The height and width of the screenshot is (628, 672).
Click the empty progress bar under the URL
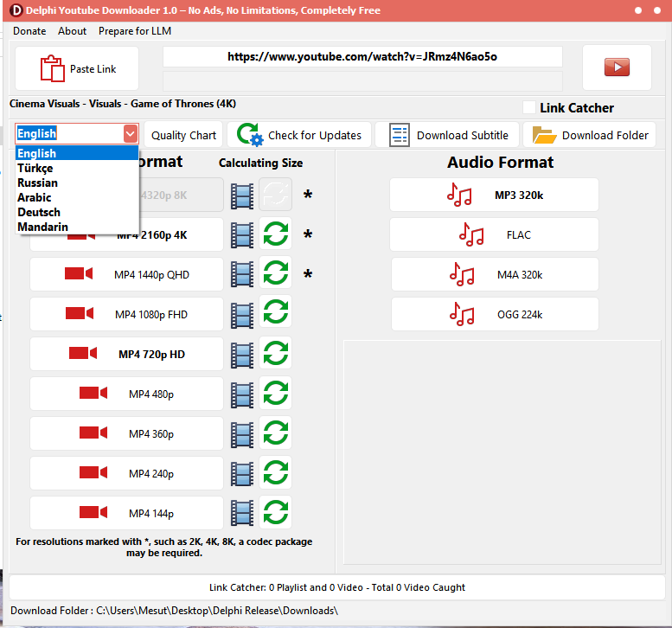click(x=362, y=81)
